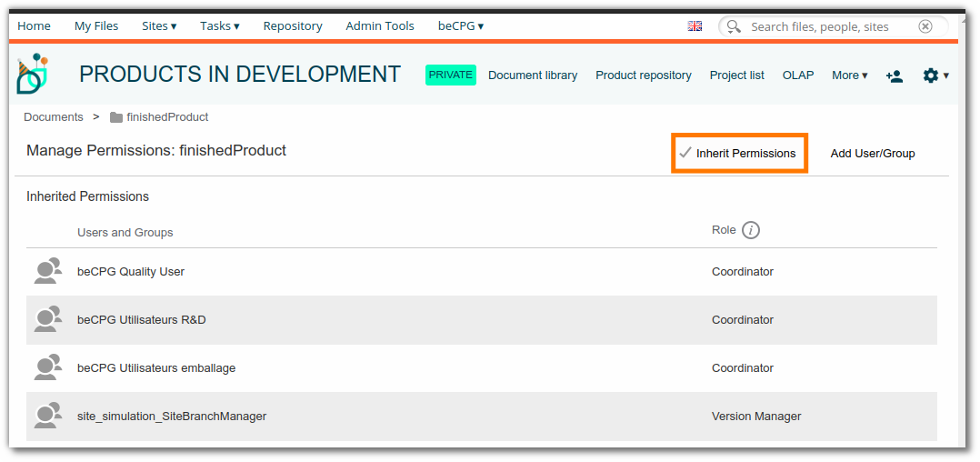The width and height of the screenshot is (980, 462).
Task: Click the finishedProduct folder icon in breadcrumb
Action: [115, 117]
